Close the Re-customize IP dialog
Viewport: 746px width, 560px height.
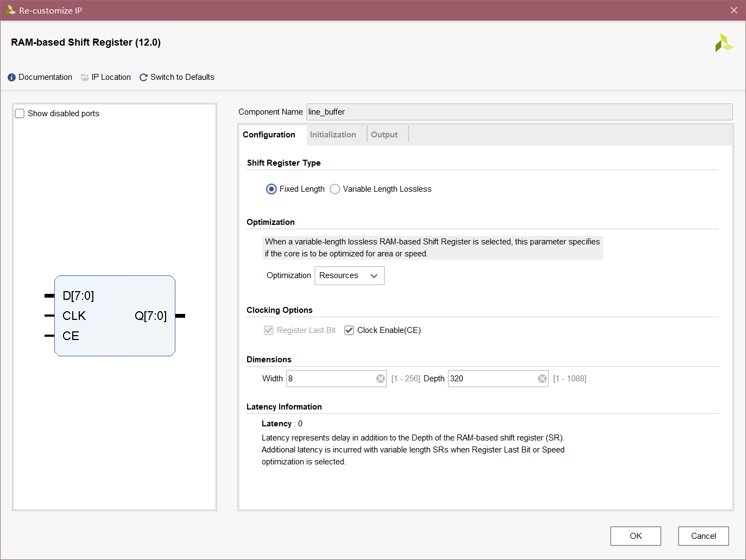(734, 10)
